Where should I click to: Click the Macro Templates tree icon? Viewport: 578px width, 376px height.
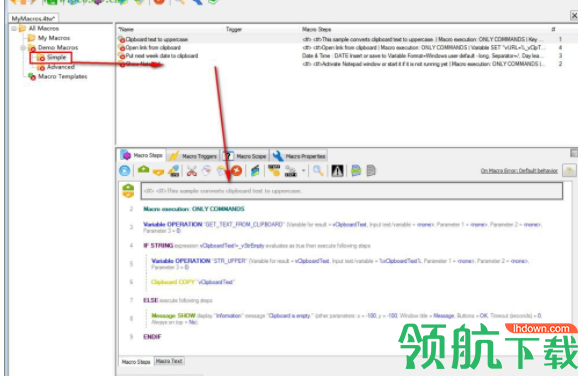click(x=32, y=77)
